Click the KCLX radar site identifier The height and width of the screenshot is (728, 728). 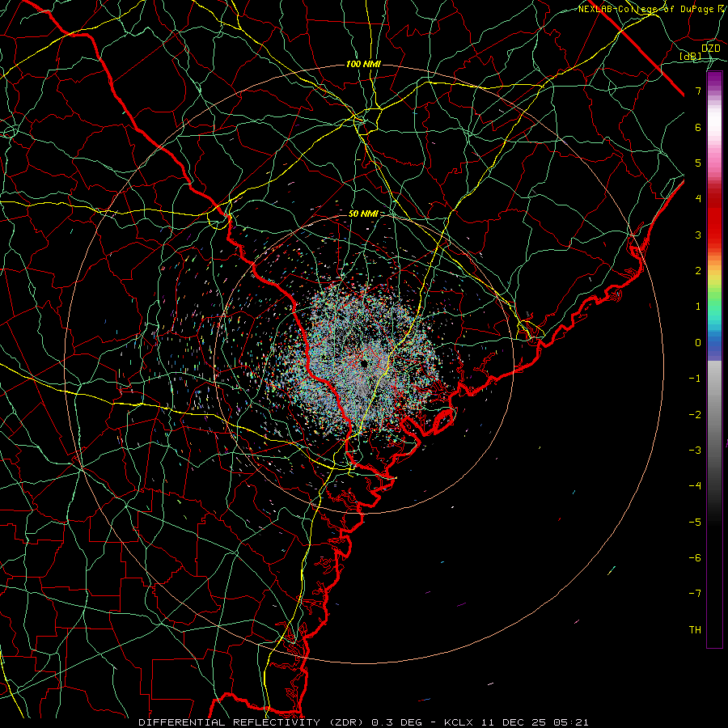tap(459, 722)
